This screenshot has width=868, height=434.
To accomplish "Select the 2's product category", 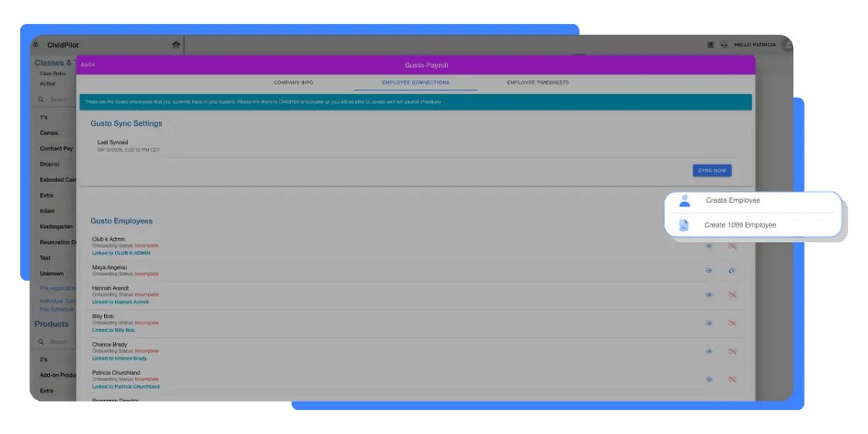I will pos(44,359).
